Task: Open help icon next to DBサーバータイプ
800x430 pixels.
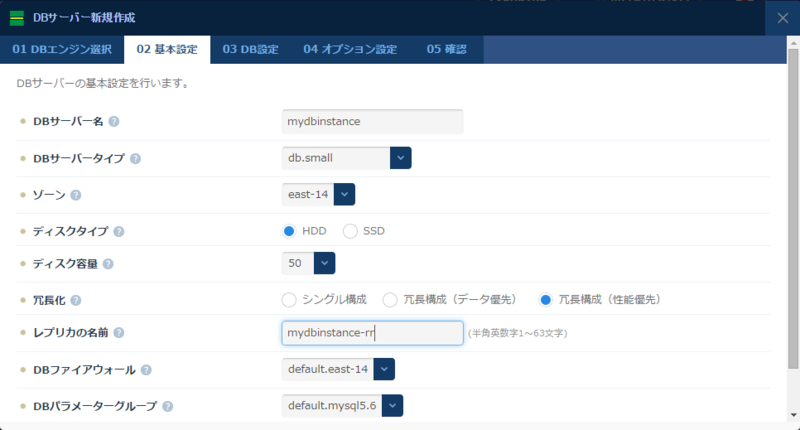Action: (x=135, y=159)
